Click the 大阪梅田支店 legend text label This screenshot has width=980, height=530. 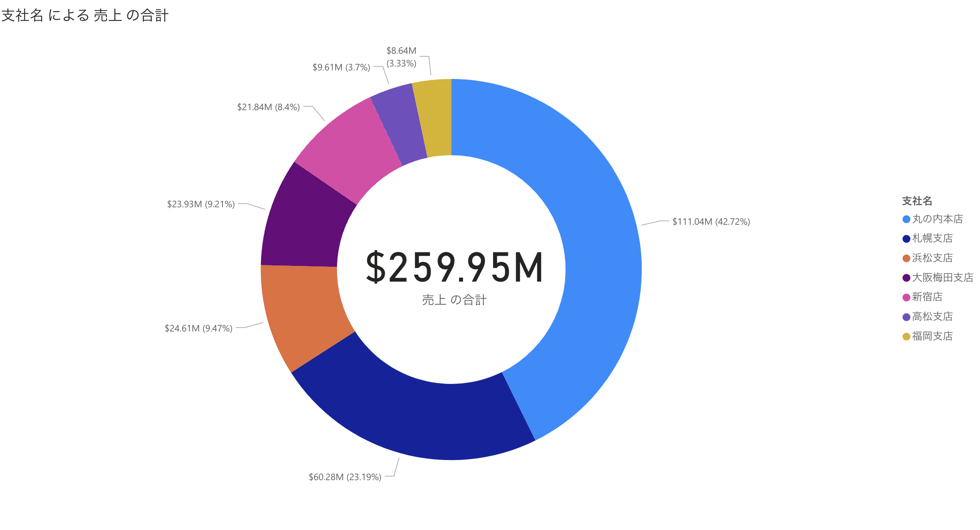(942, 278)
